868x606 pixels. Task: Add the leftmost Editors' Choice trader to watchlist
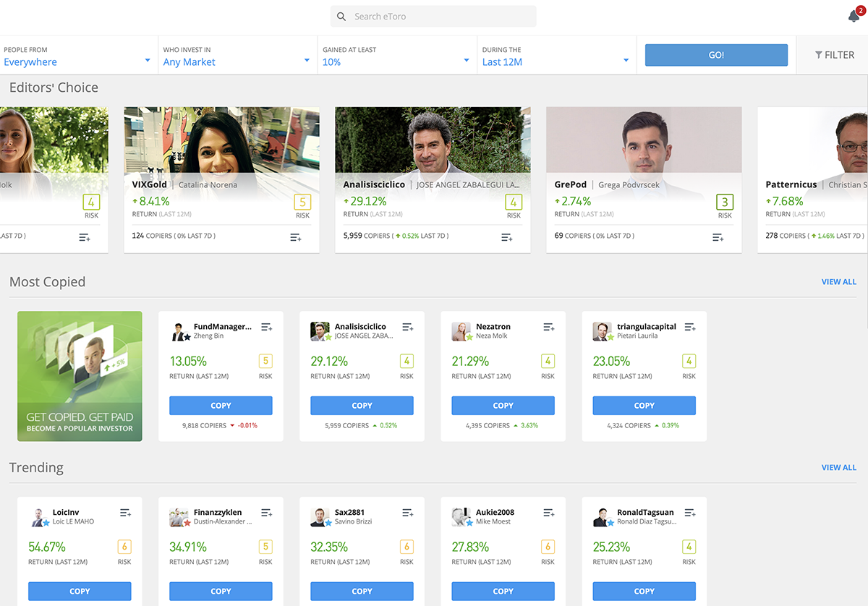[85, 237]
